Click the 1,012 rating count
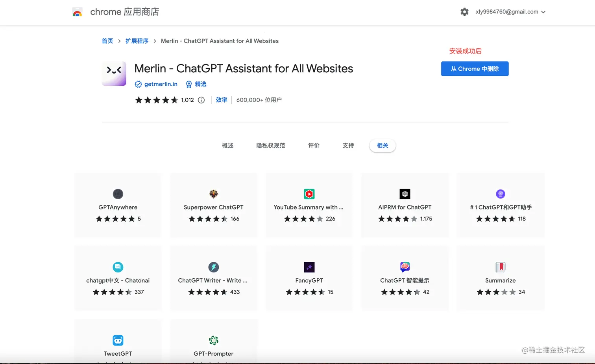Image resolution: width=595 pixels, height=364 pixels. click(x=188, y=100)
